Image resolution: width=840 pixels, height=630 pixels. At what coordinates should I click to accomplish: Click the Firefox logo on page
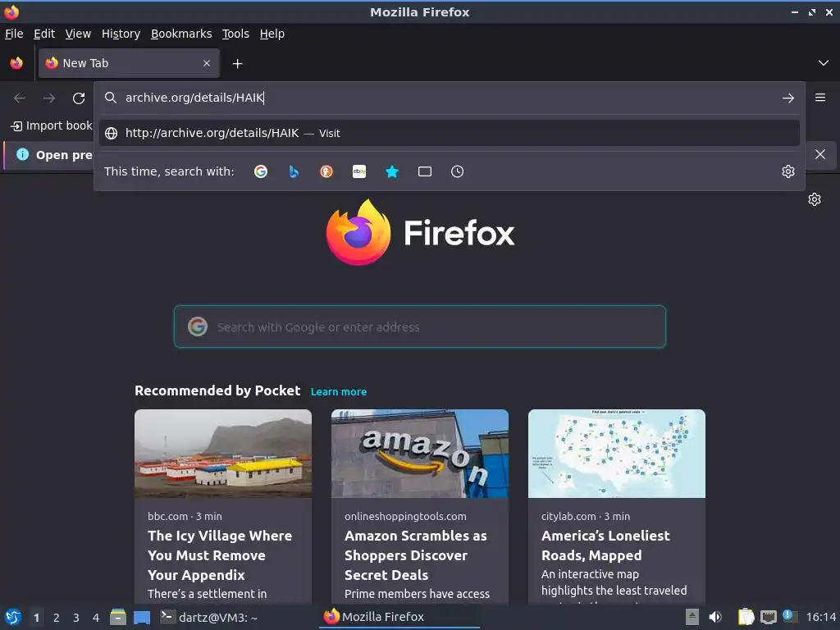pos(420,232)
